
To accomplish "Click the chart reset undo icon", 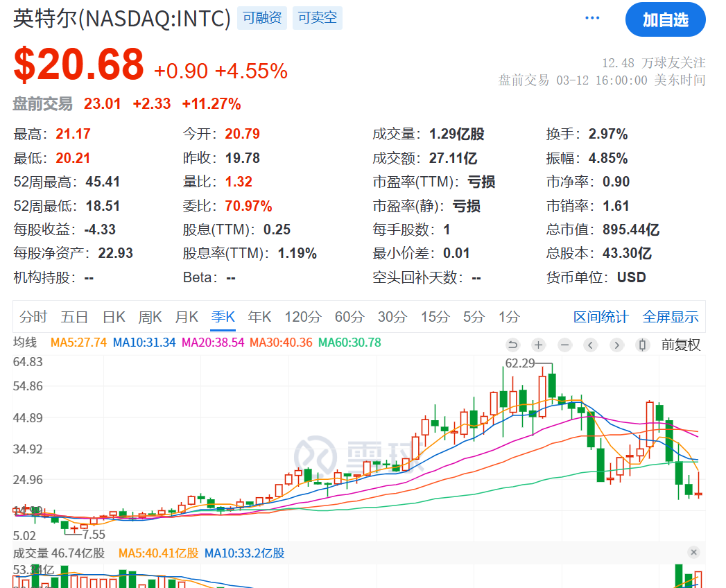I will tap(512, 345).
